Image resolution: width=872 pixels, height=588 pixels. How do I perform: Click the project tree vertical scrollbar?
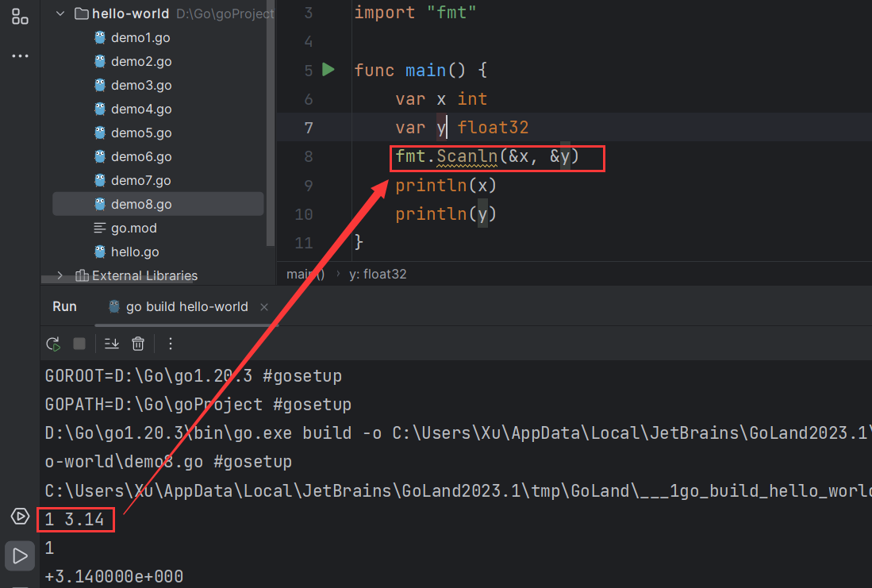(x=271, y=122)
